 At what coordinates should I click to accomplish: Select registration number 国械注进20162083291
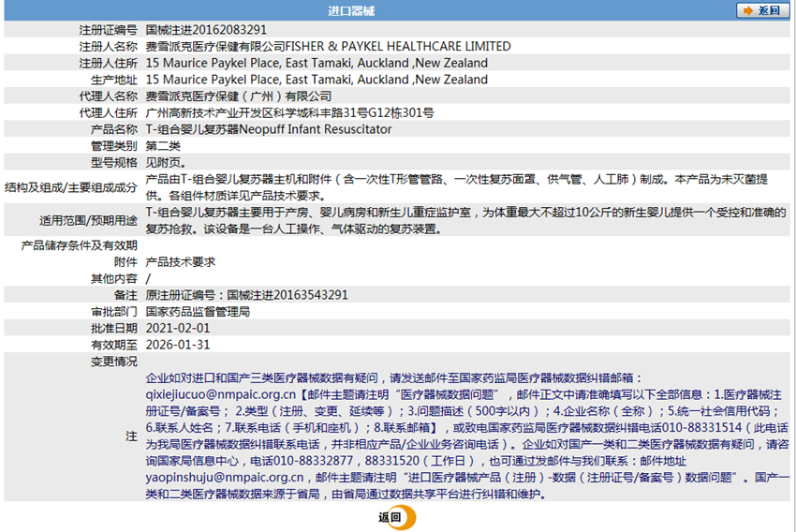click(x=206, y=29)
